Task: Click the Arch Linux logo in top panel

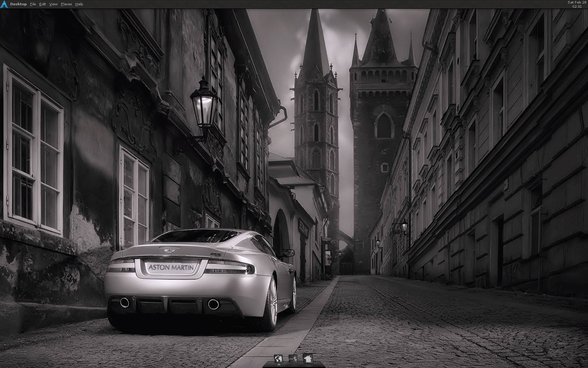Action: (4, 4)
